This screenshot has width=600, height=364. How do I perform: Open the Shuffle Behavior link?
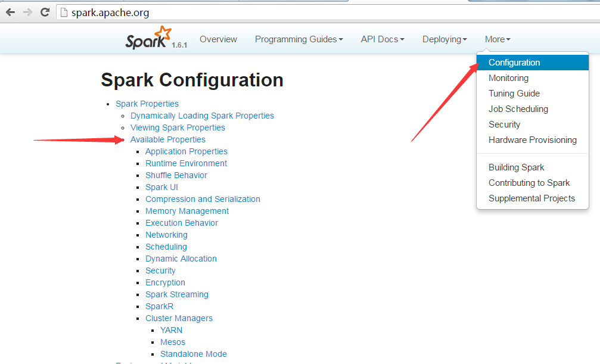point(176,175)
